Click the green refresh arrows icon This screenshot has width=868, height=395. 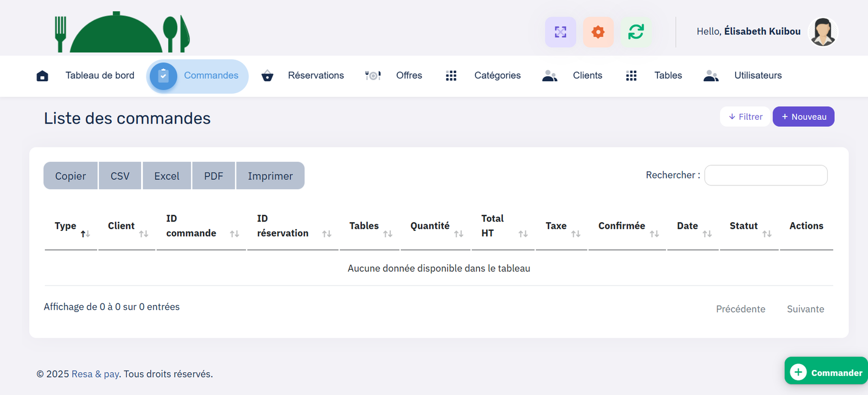pos(636,32)
